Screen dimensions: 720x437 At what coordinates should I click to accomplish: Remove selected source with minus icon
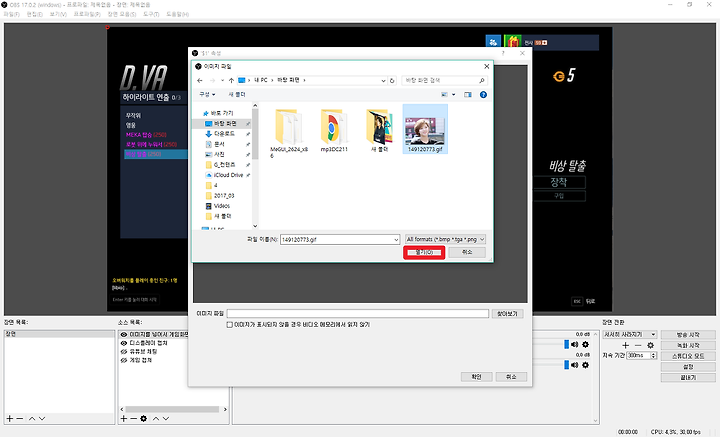[133, 418]
